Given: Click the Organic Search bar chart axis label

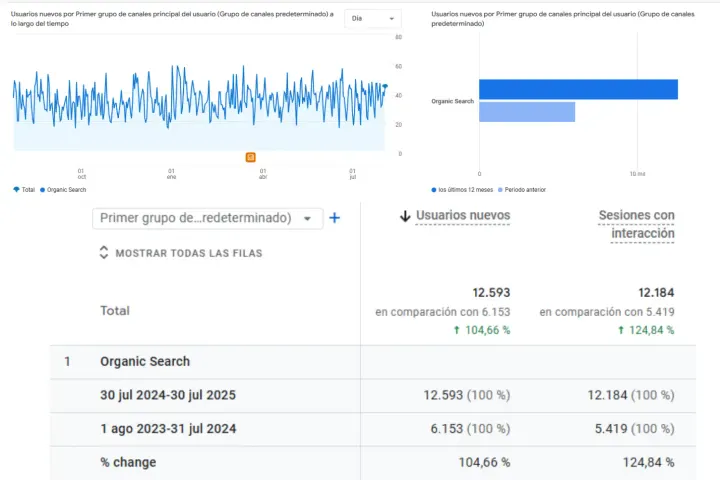Looking at the screenshot, I should coord(452,101).
